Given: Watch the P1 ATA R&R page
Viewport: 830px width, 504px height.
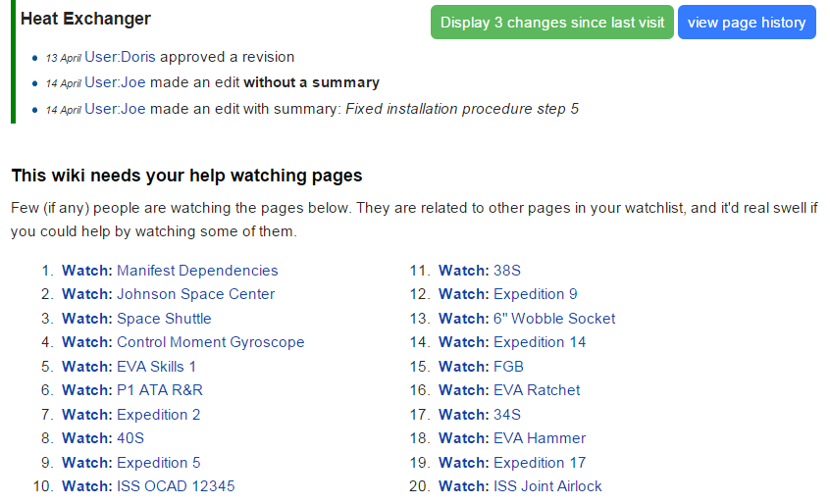Looking at the screenshot, I should tap(86, 390).
